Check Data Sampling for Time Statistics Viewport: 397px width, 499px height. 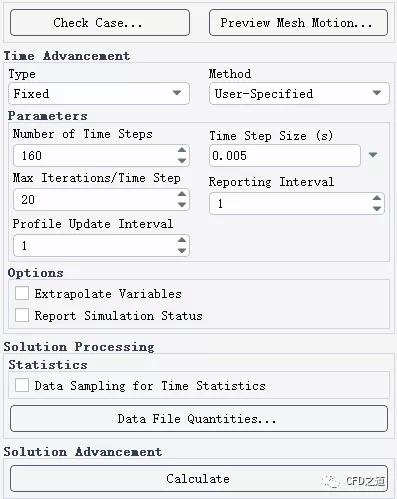[x=22, y=385]
